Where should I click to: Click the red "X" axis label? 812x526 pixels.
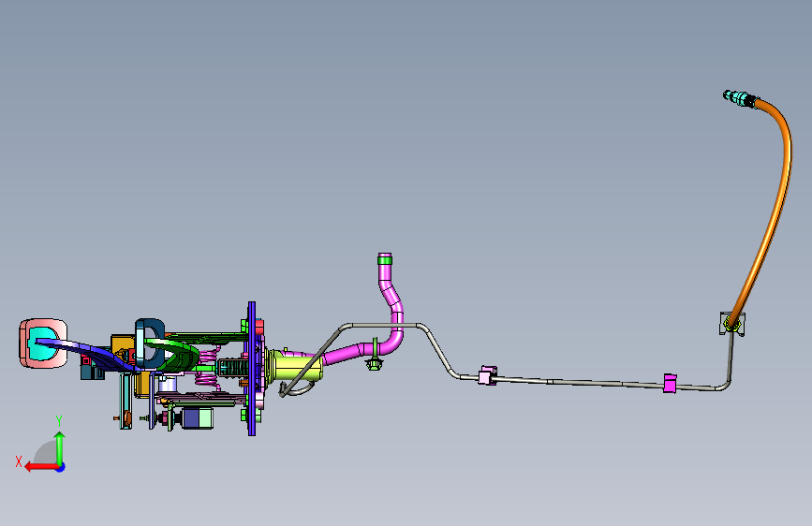(x=19, y=461)
